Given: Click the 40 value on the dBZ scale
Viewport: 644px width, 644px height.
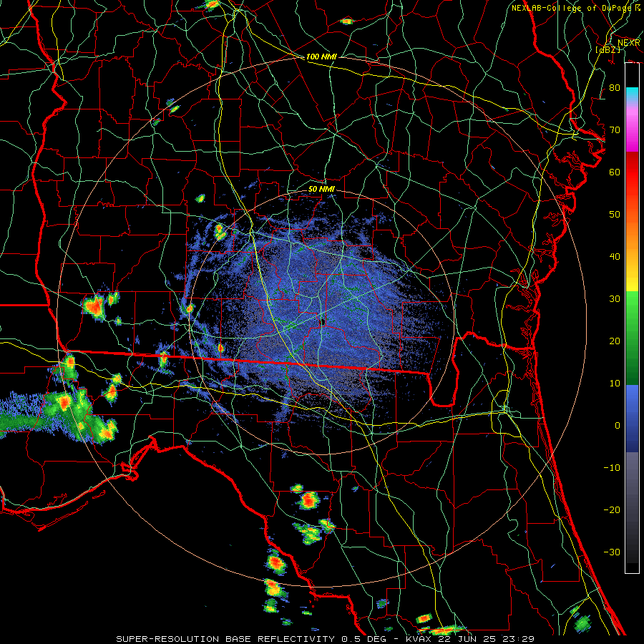Looking at the screenshot, I should tap(615, 257).
